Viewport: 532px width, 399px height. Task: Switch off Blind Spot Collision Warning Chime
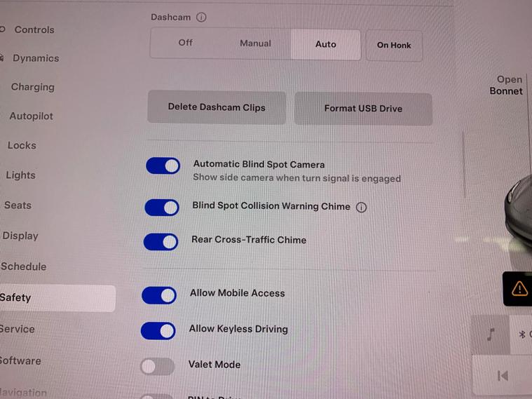[x=162, y=208]
